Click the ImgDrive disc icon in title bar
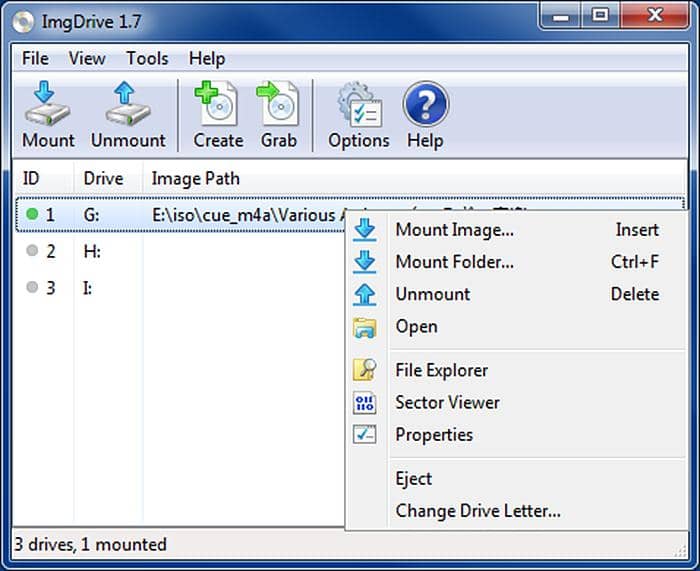The image size is (700, 571). pyautogui.click(x=23, y=21)
